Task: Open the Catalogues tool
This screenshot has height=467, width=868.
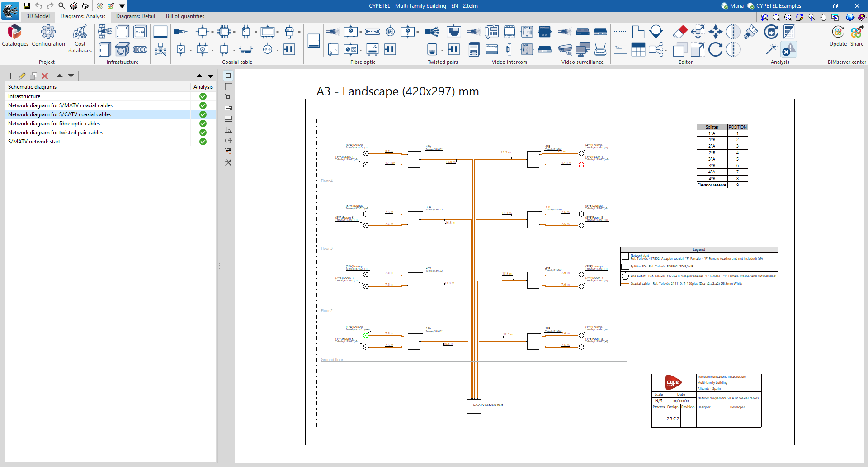Action: pyautogui.click(x=15, y=36)
